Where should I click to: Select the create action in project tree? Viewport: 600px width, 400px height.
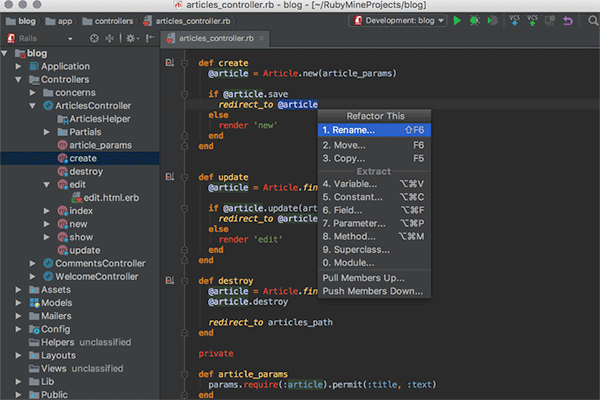[x=80, y=158]
